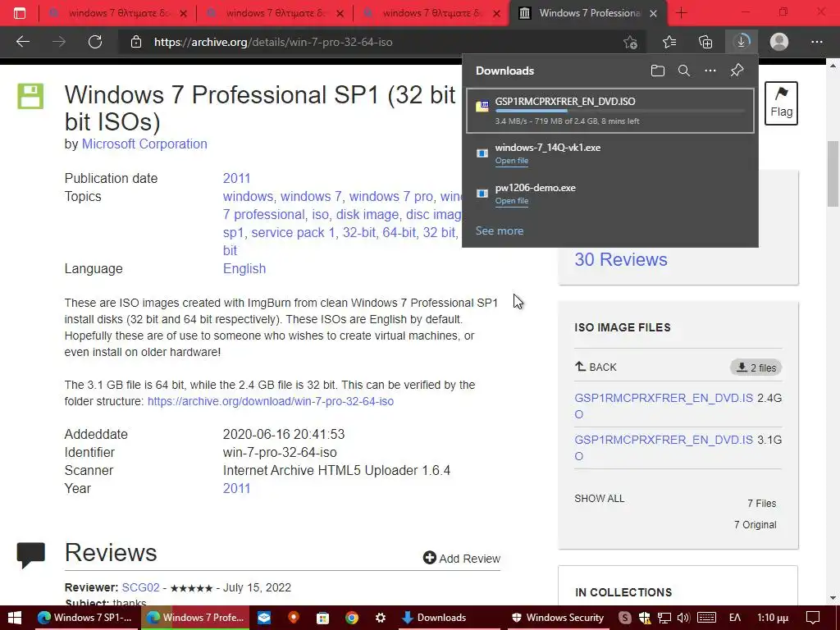840x630 pixels.
Task: Download the 2 files button
Action: (x=756, y=367)
